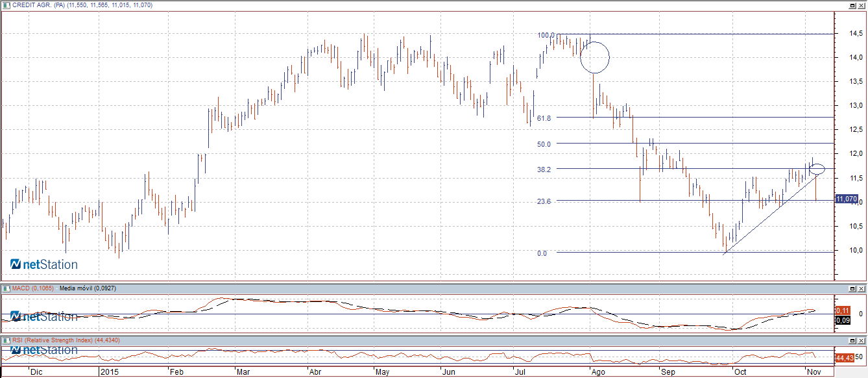Maximize the CREDIT AGR. price panel
The width and height of the screenshot is (868, 378).
[852, 5]
